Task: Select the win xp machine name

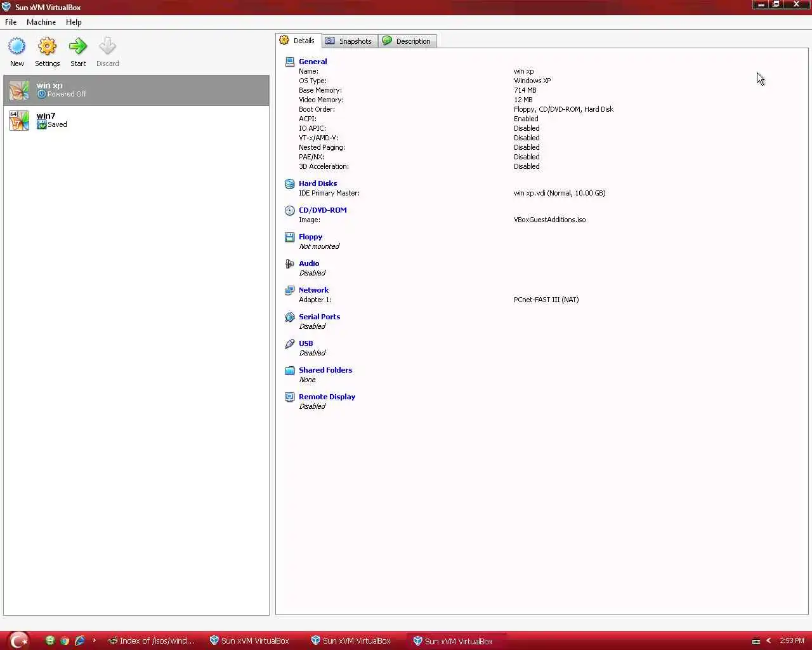Action: (x=49, y=85)
